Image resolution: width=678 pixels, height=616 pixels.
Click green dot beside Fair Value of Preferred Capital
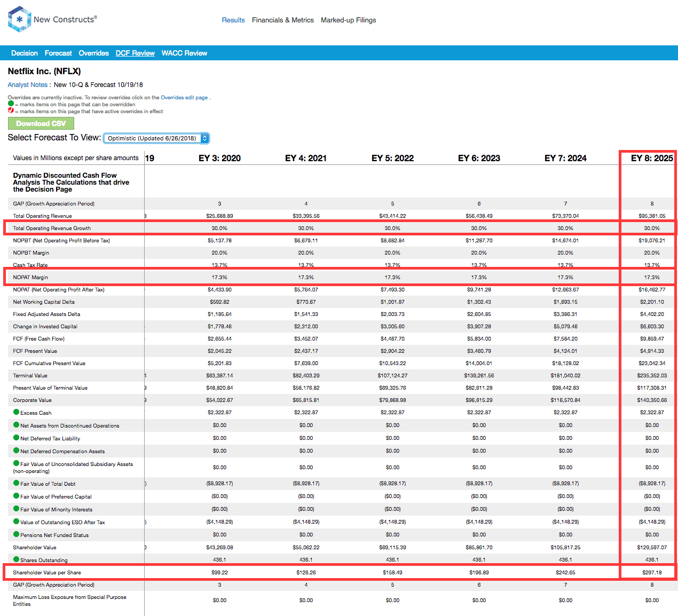16,496
